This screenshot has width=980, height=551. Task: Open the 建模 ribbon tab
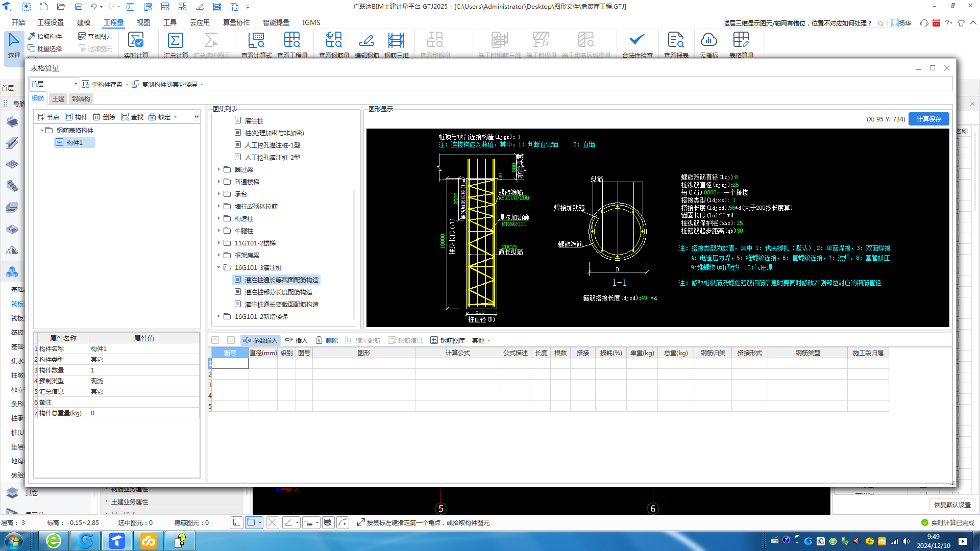[83, 22]
